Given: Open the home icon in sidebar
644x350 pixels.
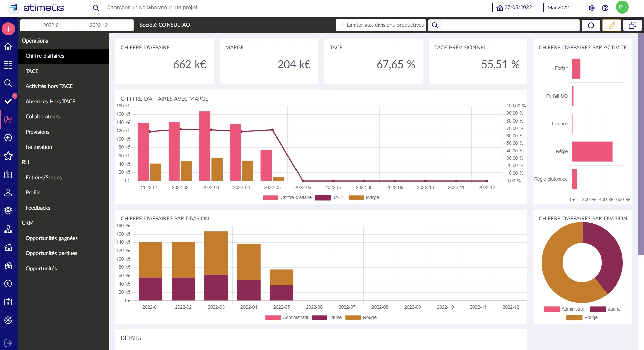Looking at the screenshot, I should pyautogui.click(x=8, y=47).
